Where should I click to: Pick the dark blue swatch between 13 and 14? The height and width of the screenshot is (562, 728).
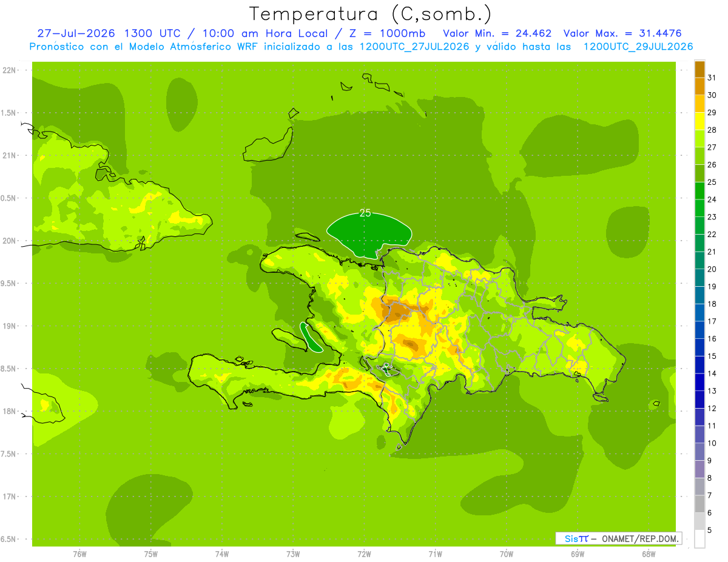click(x=699, y=382)
